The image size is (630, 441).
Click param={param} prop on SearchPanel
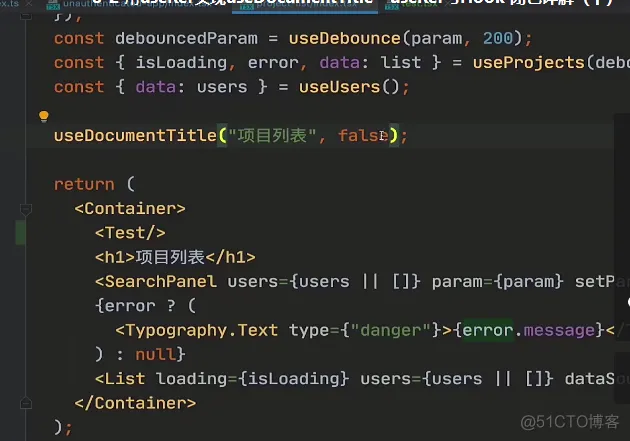pos(497,282)
